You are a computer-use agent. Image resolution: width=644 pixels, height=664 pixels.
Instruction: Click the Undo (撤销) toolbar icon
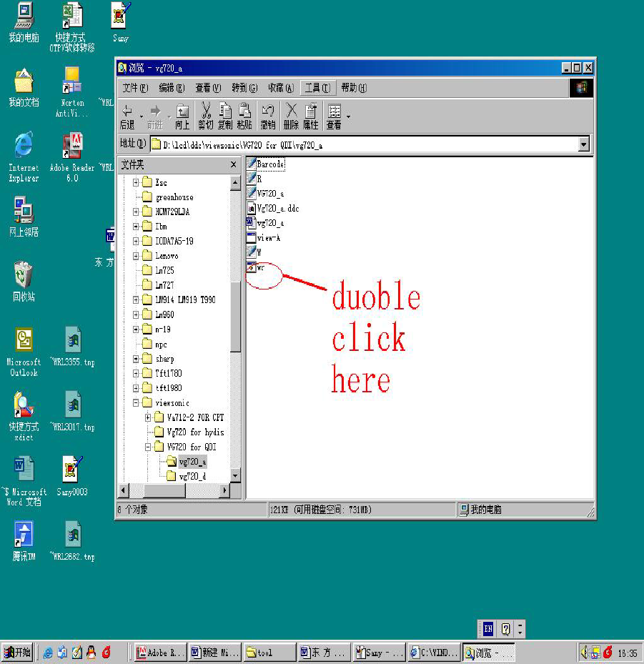pyautogui.click(x=267, y=116)
